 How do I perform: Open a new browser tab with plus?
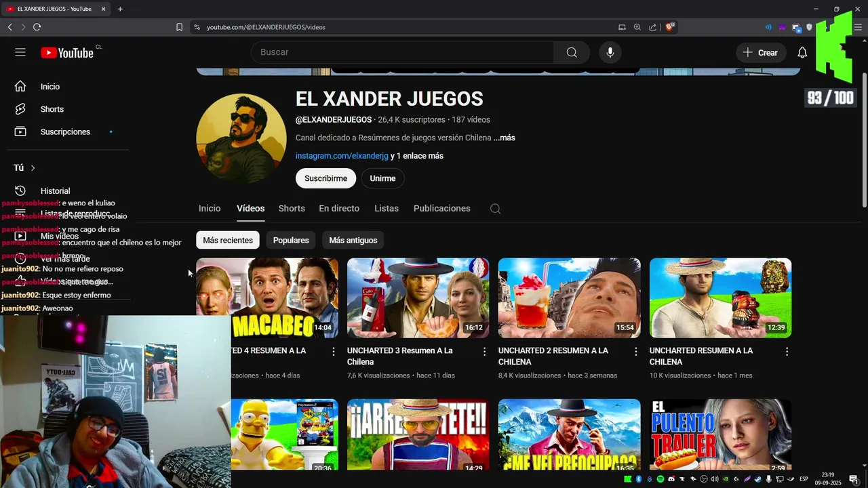(120, 9)
